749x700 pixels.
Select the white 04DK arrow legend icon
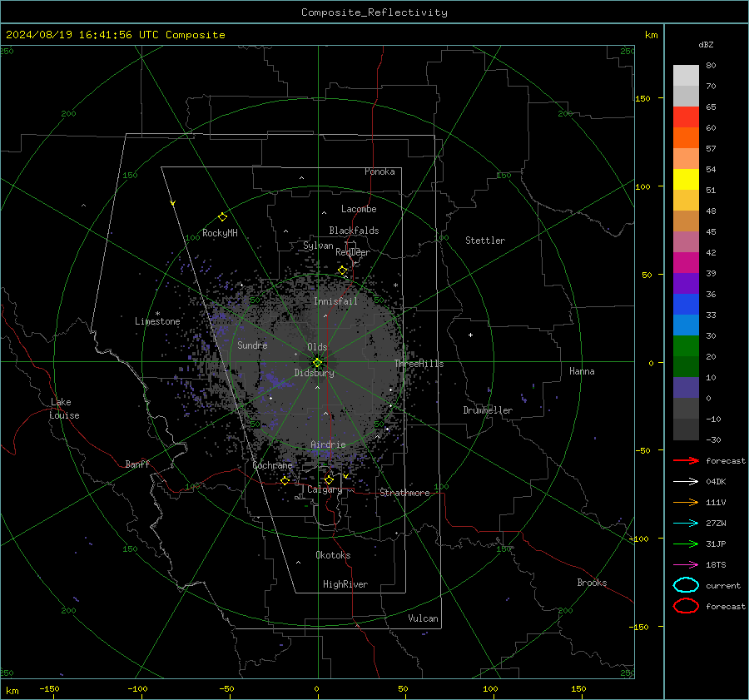[x=686, y=482]
